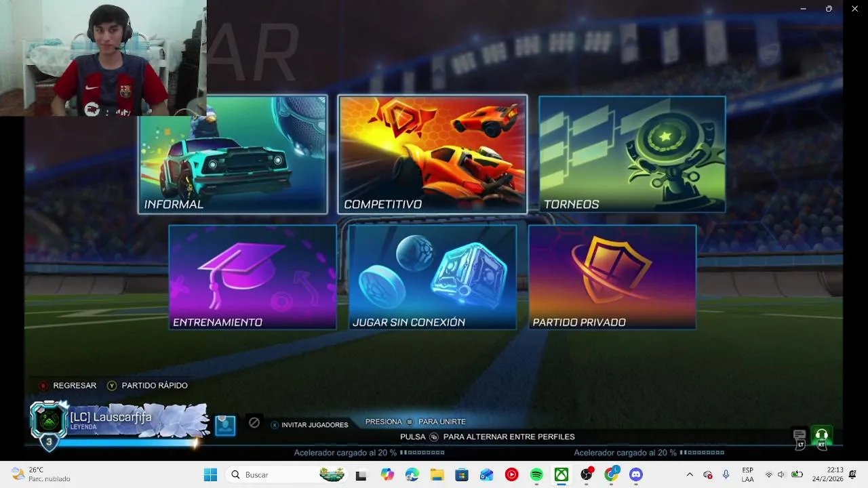Switch to the Xbox app in taskbar

[x=561, y=474]
